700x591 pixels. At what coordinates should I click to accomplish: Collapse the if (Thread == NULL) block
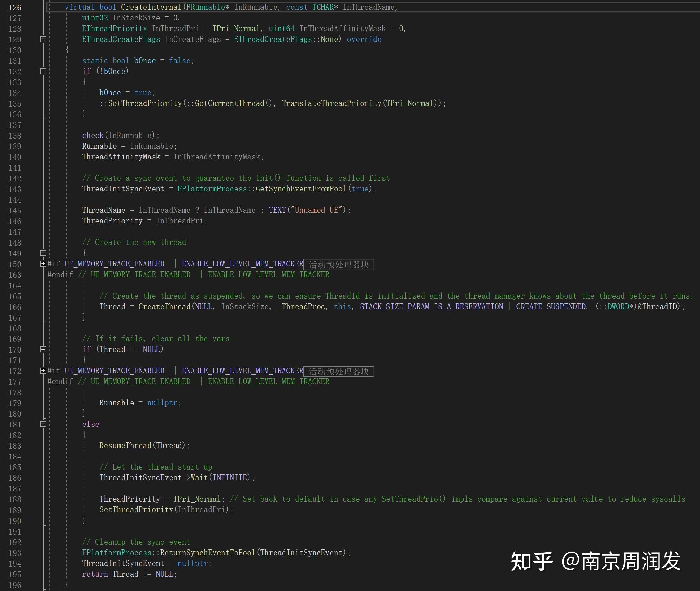tap(43, 350)
